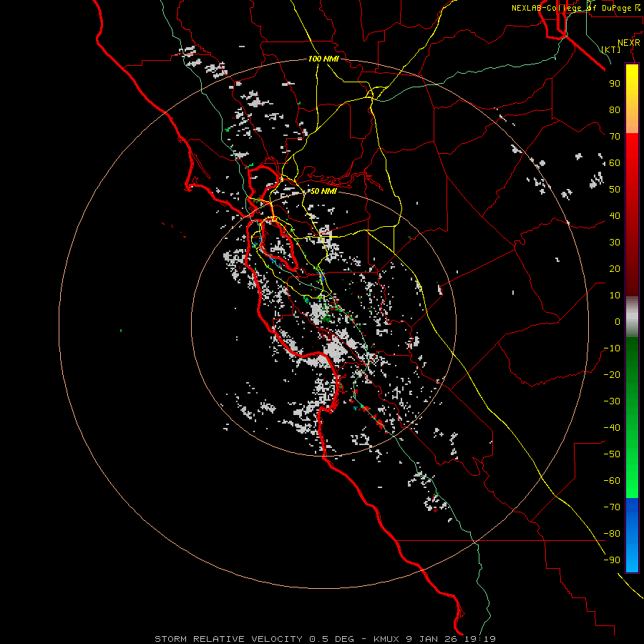
Task: Select the positive 20 value on the velocity scale
Action: [615, 269]
